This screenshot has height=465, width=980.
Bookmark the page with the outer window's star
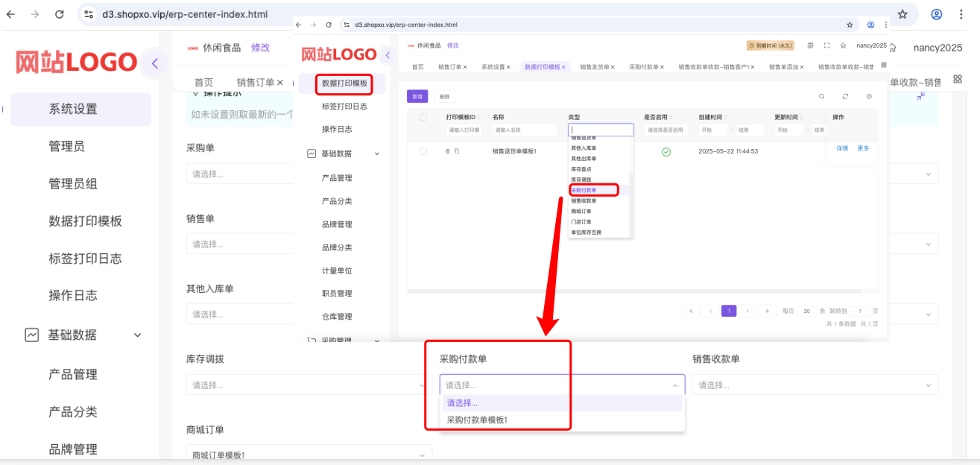tap(902, 14)
